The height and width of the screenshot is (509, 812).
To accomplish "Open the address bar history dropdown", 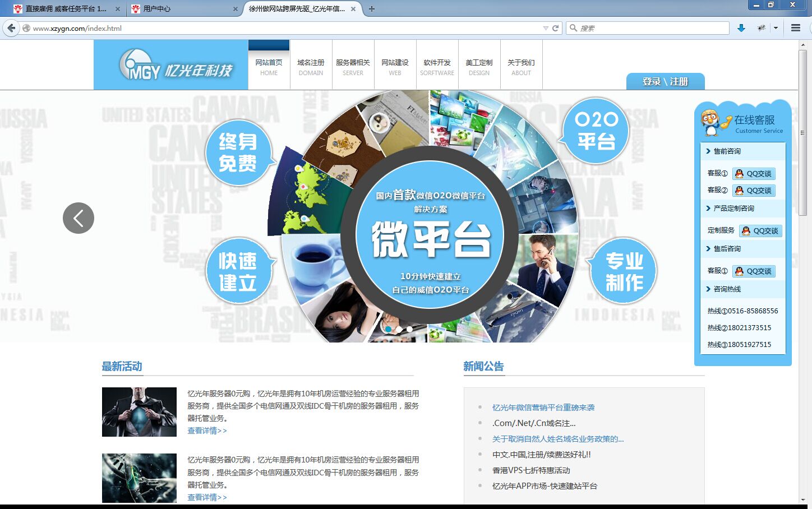I will (545, 27).
